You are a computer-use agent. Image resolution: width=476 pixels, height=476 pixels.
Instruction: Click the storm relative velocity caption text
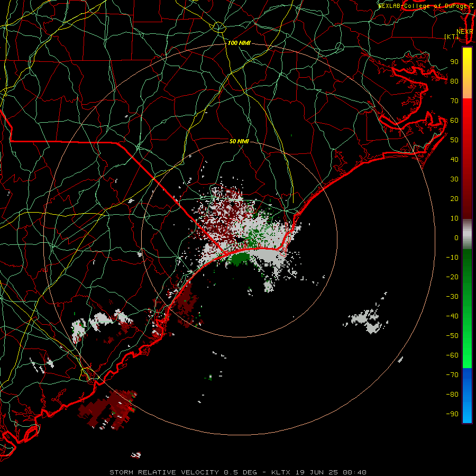click(x=237, y=472)
